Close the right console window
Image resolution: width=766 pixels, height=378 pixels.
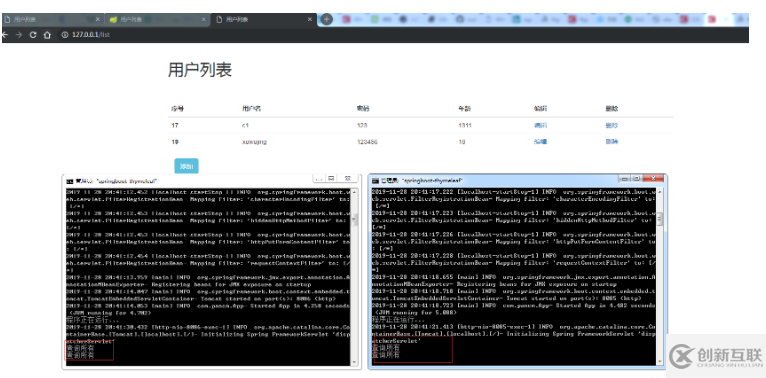[652, 179]
